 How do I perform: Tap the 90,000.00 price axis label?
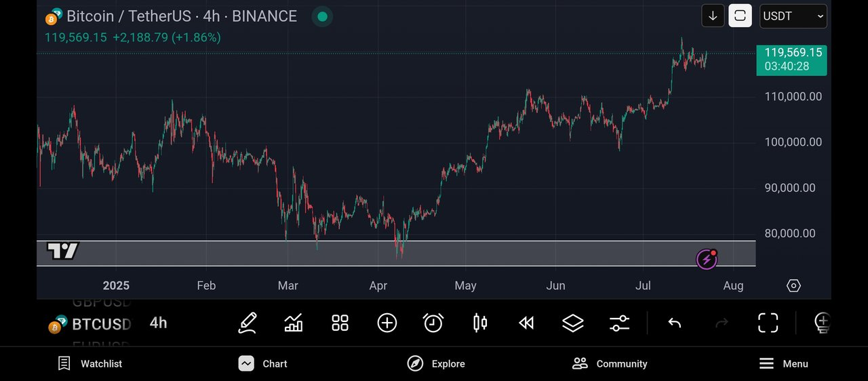click(x=790, y=188)
